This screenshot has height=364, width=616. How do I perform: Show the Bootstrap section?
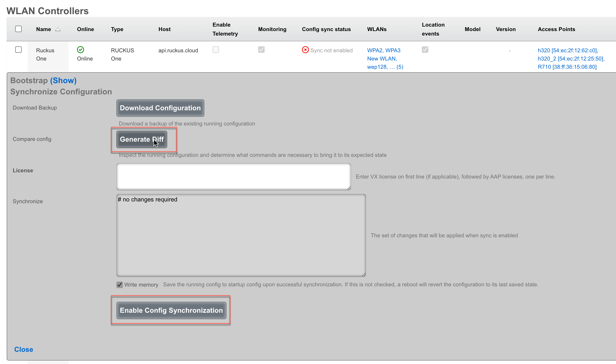(x=63, y=80)
